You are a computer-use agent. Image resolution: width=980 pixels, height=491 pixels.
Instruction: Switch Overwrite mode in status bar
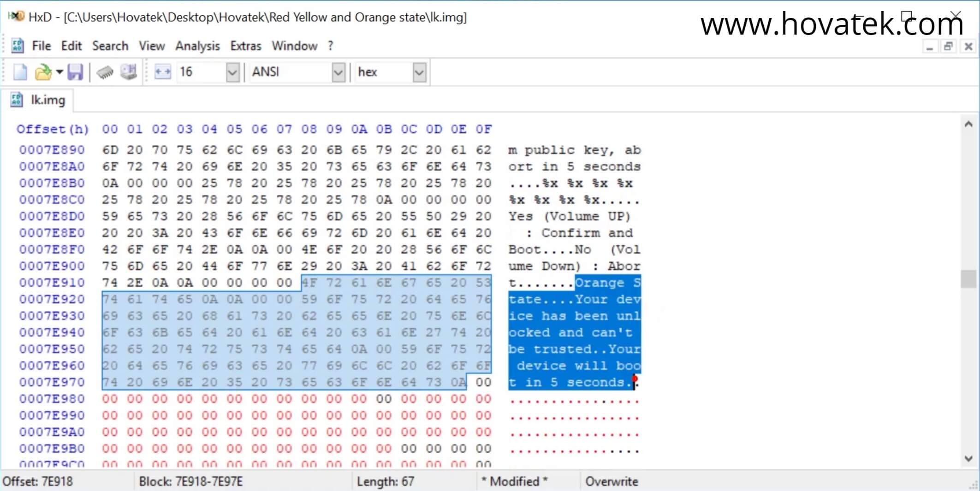pos(612,481)
